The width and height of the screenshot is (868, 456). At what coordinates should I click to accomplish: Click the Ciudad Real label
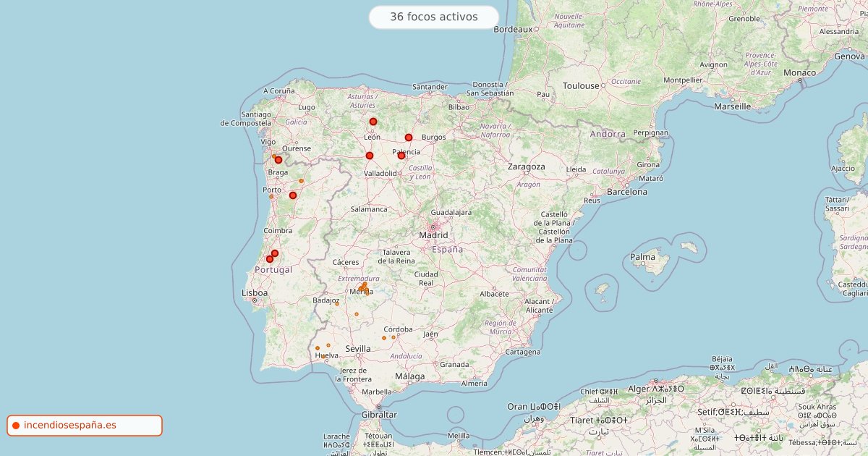coord(426,279)
